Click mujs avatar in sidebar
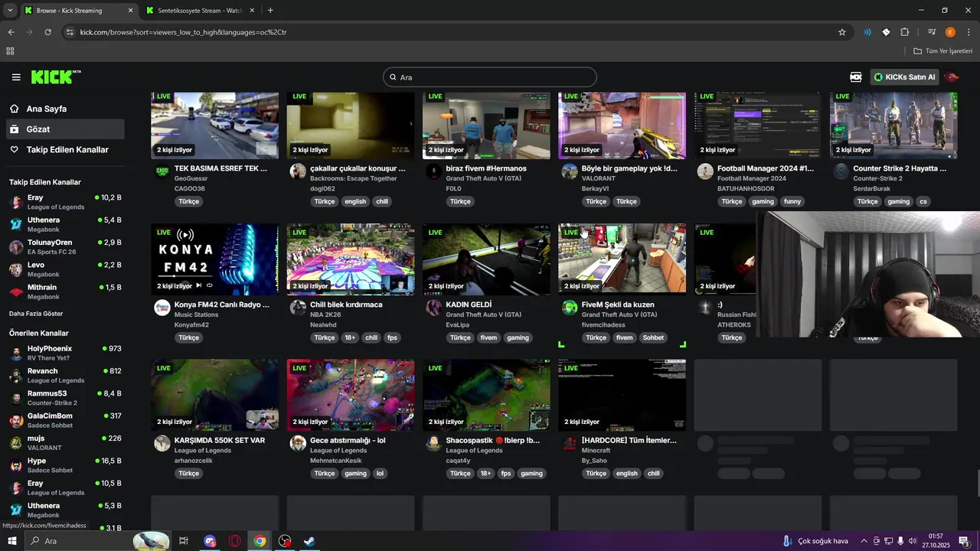 pos(16,443)
